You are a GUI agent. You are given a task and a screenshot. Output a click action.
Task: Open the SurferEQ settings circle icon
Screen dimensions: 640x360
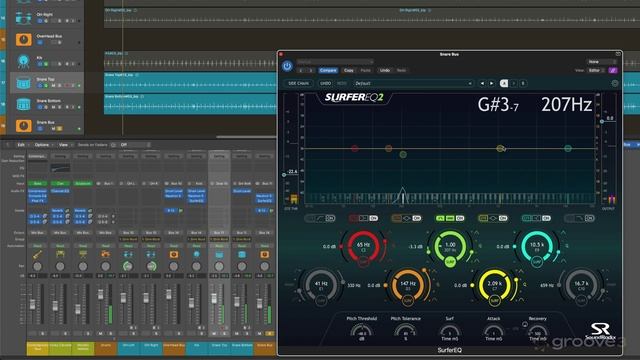click(x=615, y=83)
